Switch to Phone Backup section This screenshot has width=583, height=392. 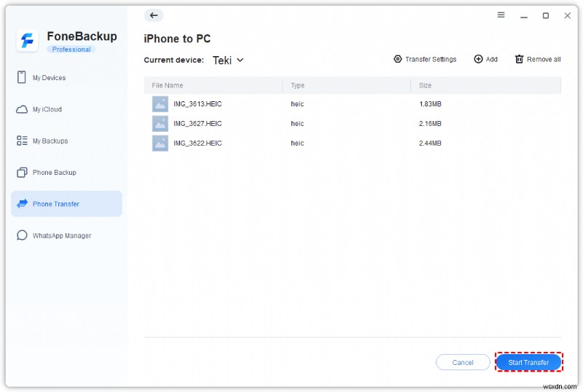(66, 173)
